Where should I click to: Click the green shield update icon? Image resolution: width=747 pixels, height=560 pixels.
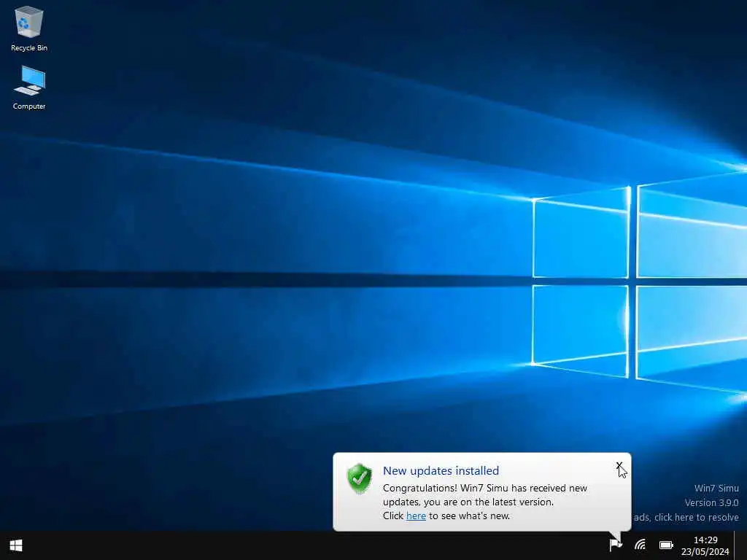(360, 478)
